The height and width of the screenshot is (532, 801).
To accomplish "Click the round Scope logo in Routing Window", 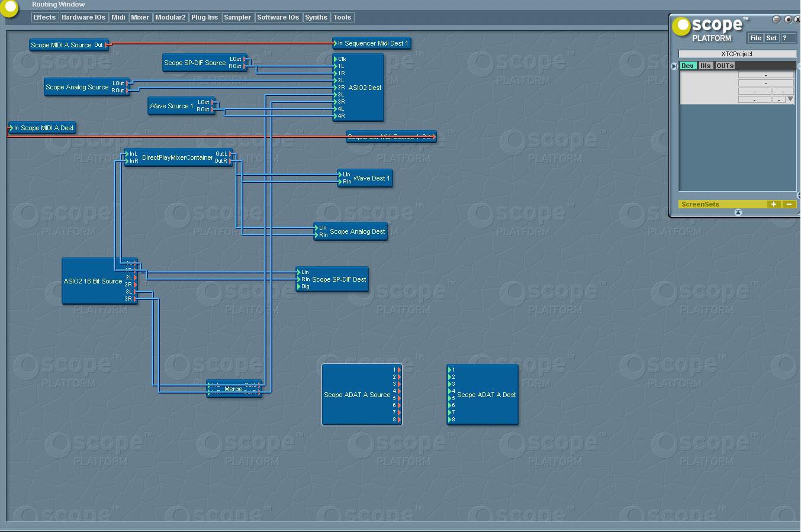I will [9, 7].
